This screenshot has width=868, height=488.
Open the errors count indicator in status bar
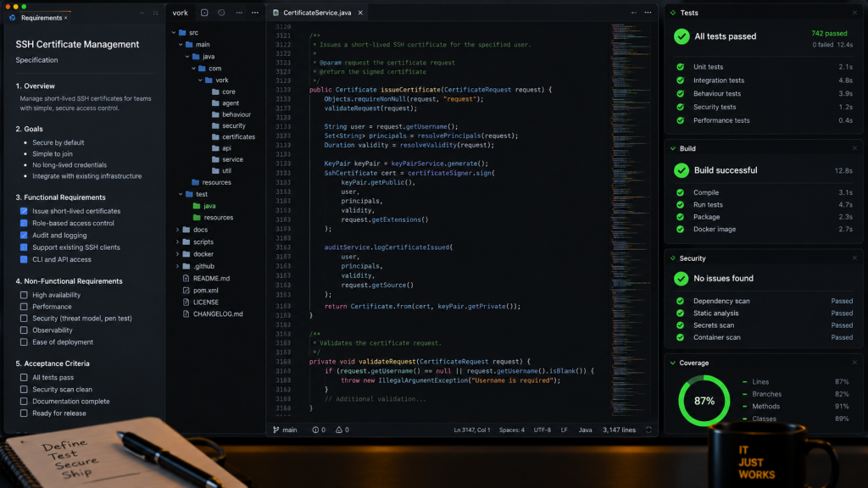coord(319,430)
